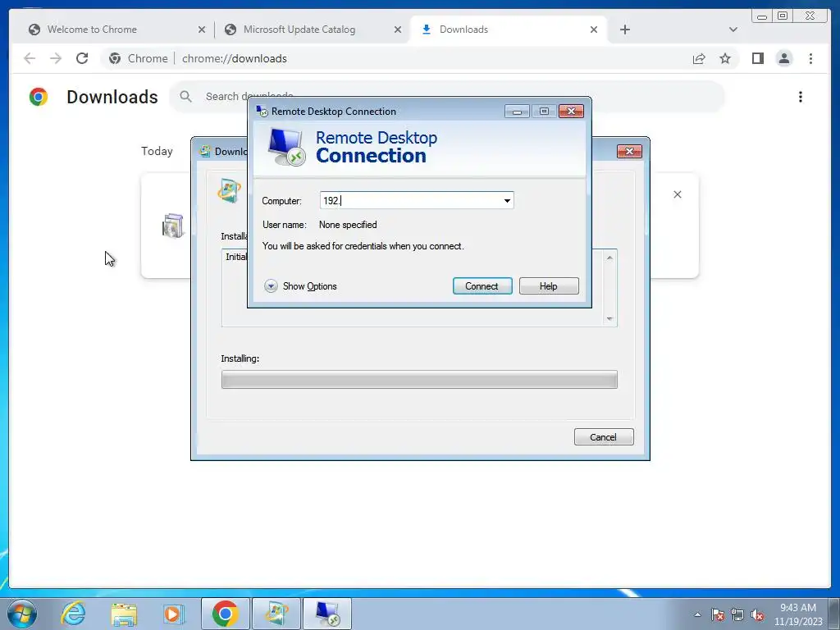Image resolution: width=840 pixels, height=630 pixels.
Task: Remove download entry with X button
Action: tap(677, 194)
